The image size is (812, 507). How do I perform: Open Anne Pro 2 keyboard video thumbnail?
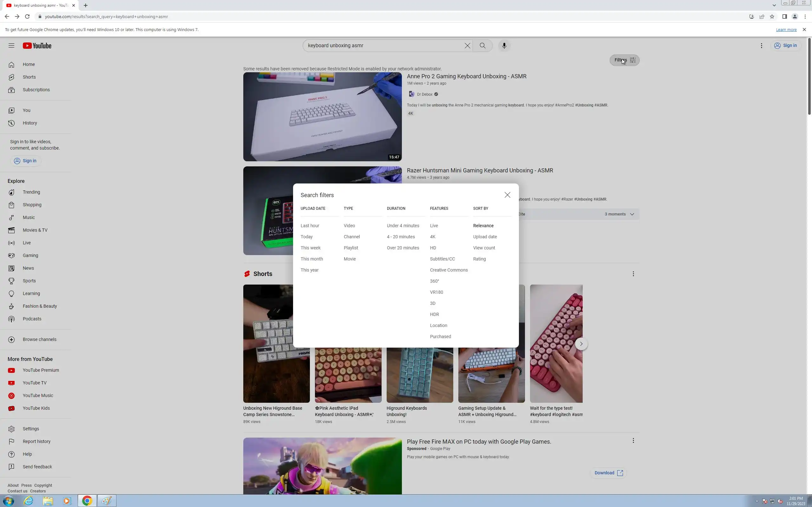[x=322, y=117]
